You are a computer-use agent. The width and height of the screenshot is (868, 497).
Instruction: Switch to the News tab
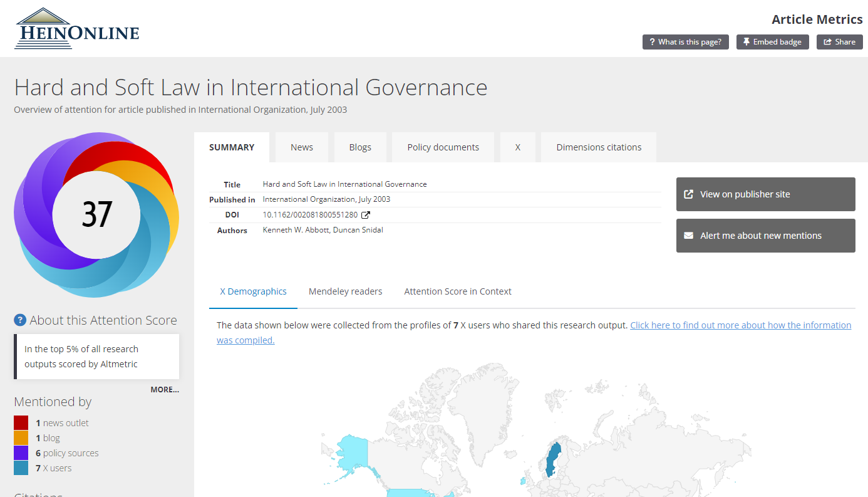tap(302, 147)
